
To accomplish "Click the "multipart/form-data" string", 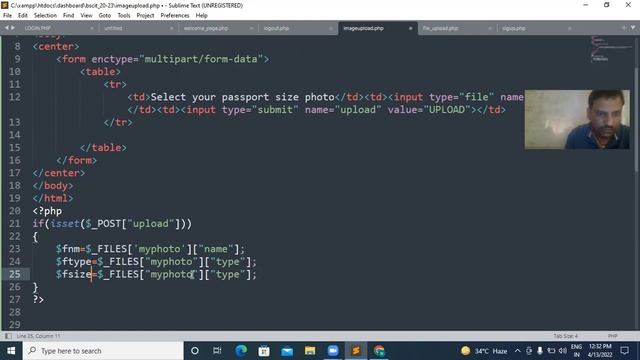I will [201, 59].
